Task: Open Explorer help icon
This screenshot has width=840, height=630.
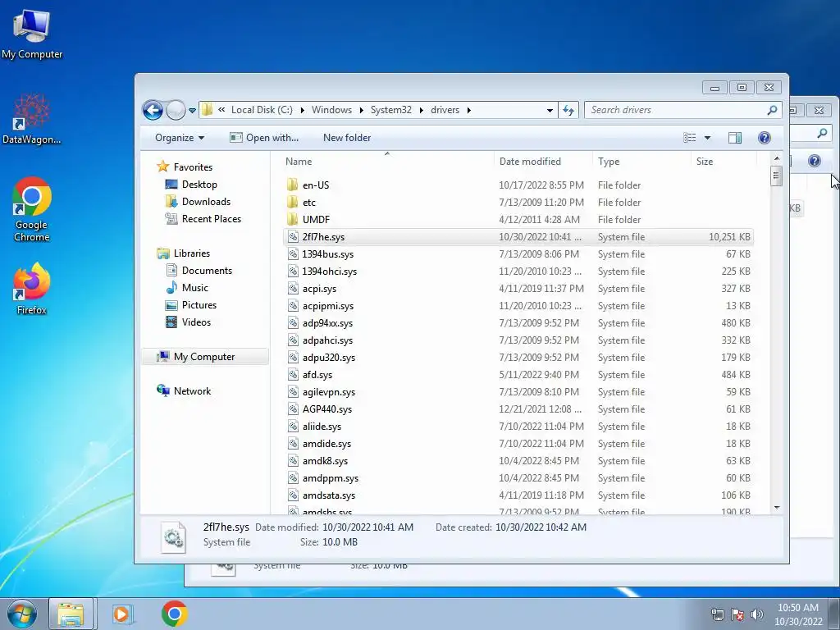Action: [x=765, y=138]
